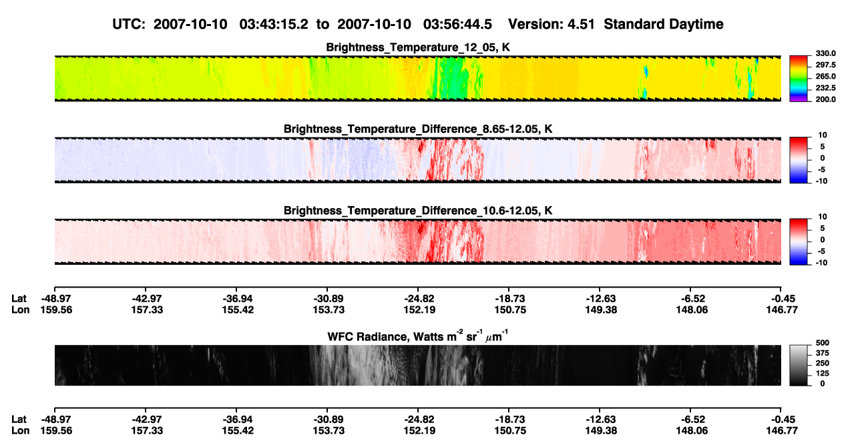Screen dimensions: 868x445
Task: Click the grayscale WFC Radiance image strip
Action: pyautogui.click(x=417, y=365)
